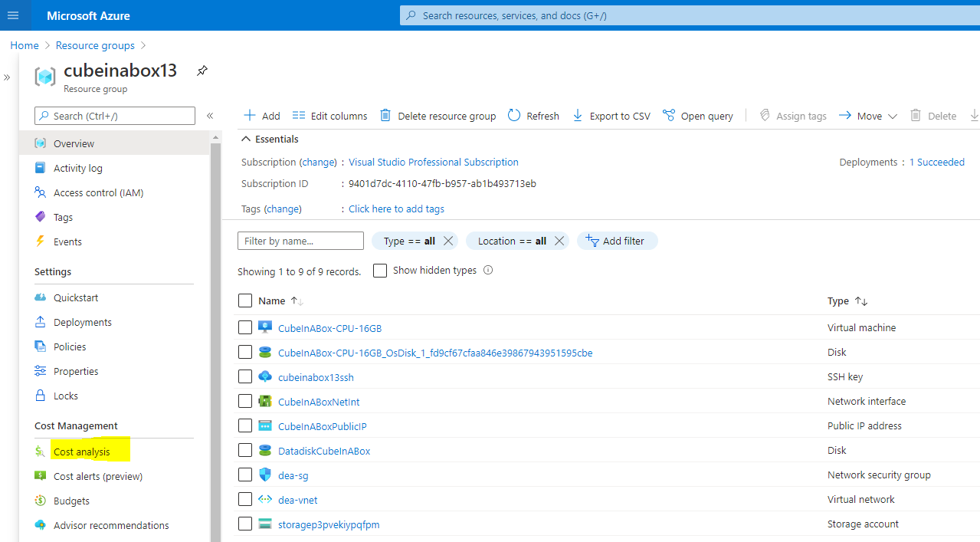Click Export to CSV download icon
The width and height of the screenshot is (980, 542).
click(x=578, y=116)
